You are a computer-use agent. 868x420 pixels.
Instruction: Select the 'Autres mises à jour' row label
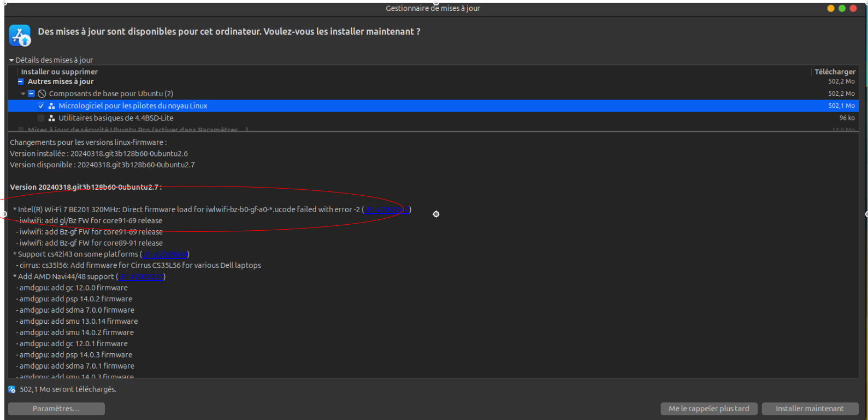(x=61, y=81)
